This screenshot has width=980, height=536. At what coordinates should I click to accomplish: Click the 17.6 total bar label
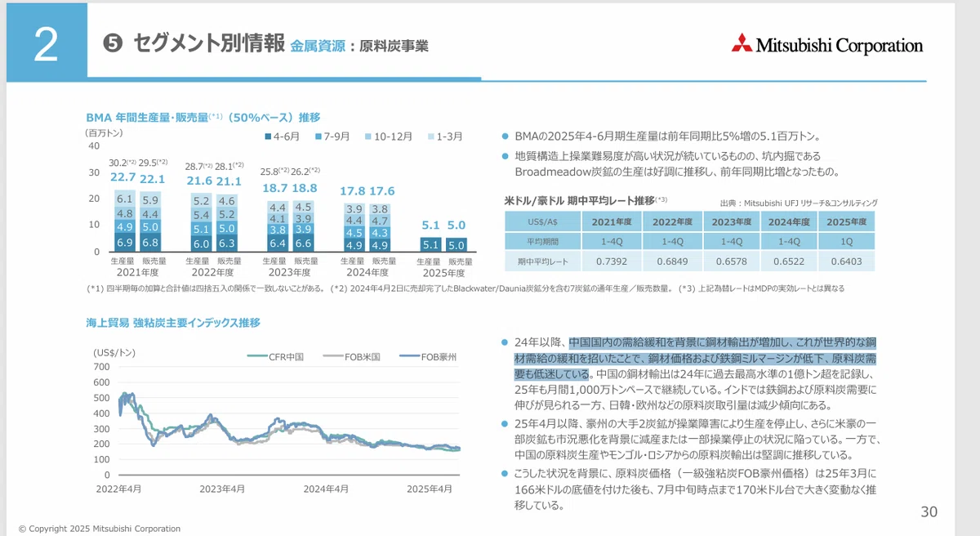pos(381,190)
